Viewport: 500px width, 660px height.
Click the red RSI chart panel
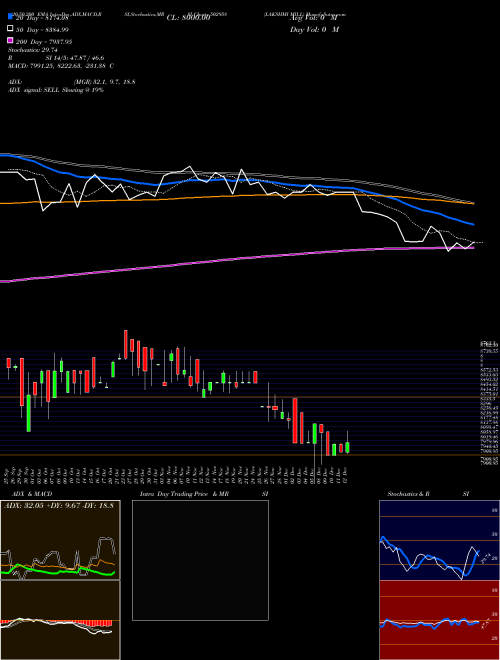click(439, 620)
